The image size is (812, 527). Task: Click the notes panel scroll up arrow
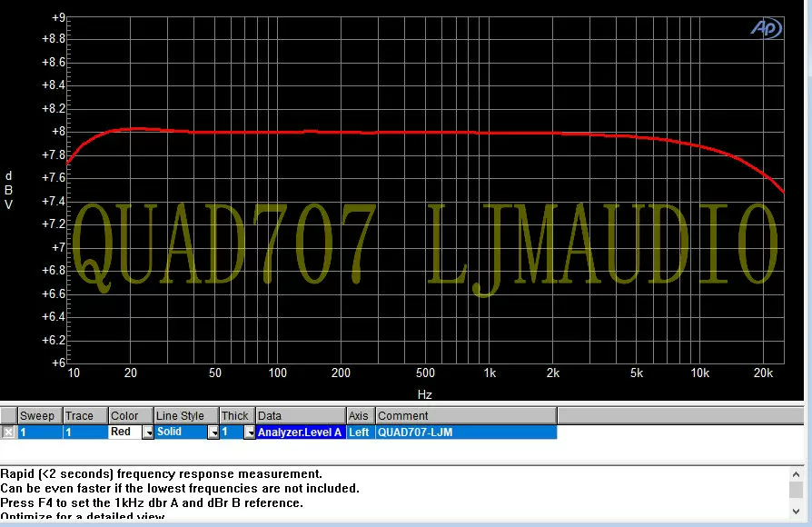click(796, 474)
